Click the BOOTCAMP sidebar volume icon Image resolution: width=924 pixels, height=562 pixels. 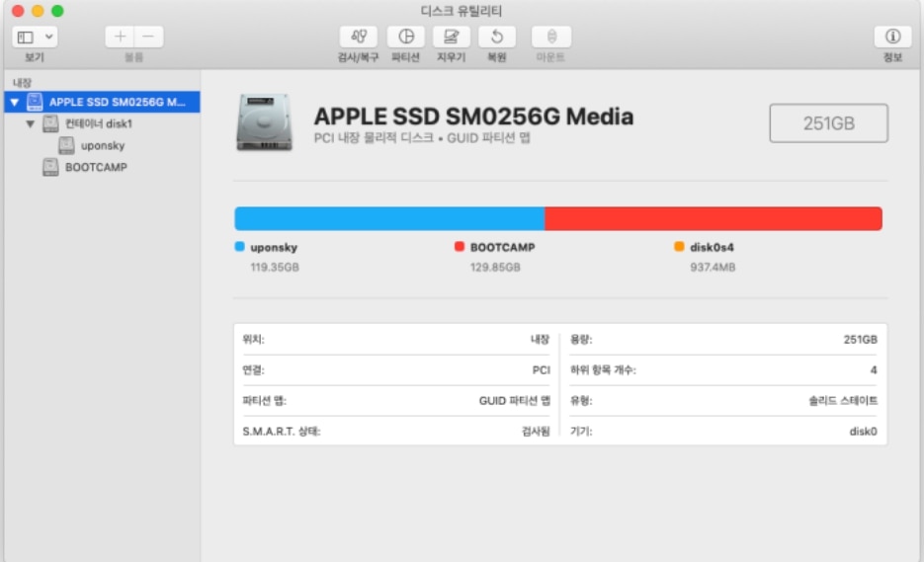[50, 167]
